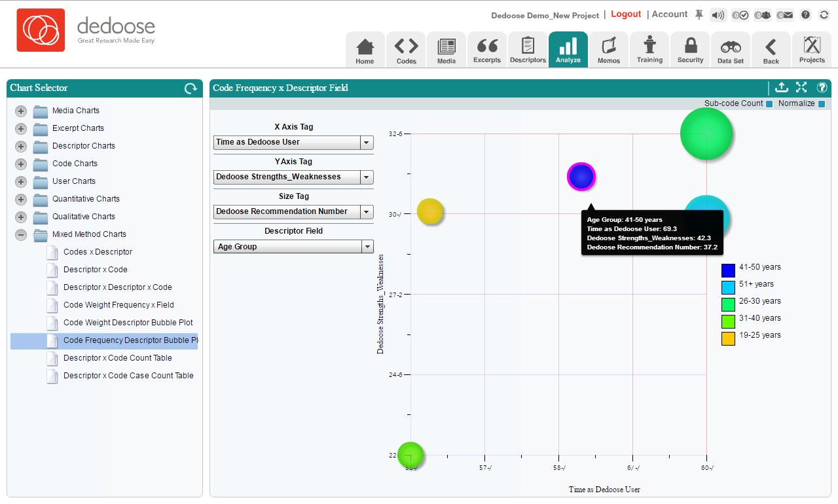Click the 19-25 years yellow swatch
The height and width of the screenshot is (504, 838).
point(728,338)
